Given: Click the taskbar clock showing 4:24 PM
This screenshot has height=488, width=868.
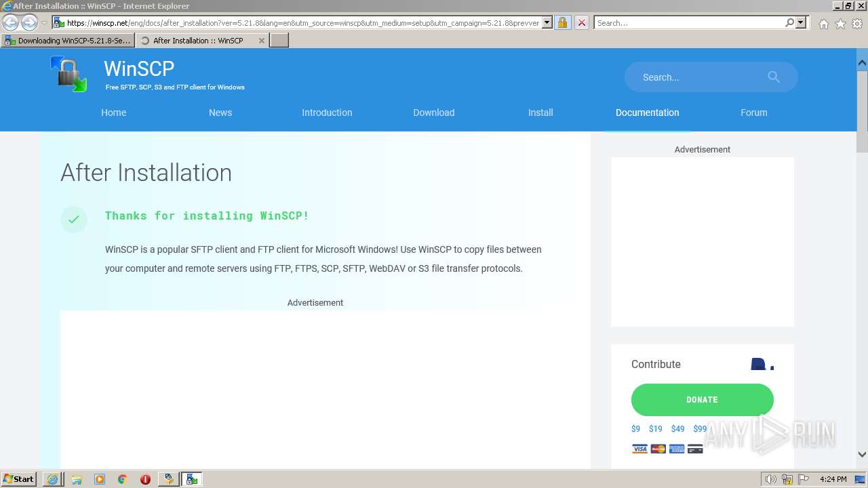Looking at the screenshot, I should (x=833, y=479).
